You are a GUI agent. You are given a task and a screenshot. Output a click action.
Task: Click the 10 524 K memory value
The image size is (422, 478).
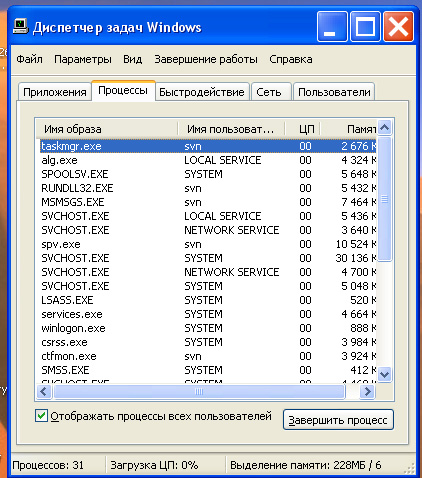click(356, 244)
